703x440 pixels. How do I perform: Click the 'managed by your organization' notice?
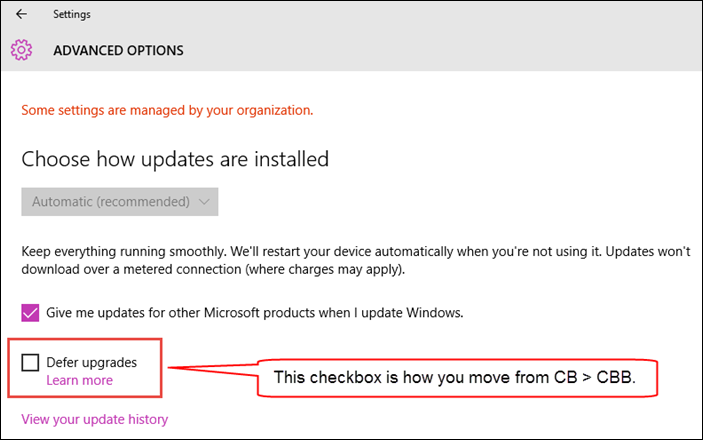[x=167, y=110]
